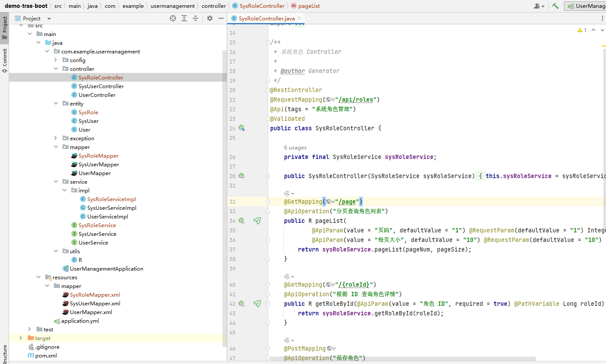This screenshot has width=606, height=364.
Task: Click the locate/select opened file target icon
Action: point(173,18)
